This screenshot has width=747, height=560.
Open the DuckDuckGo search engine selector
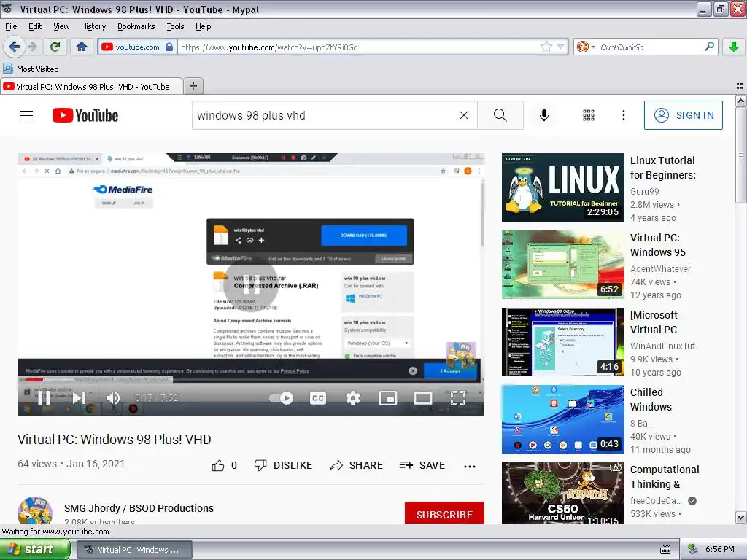(586, 47)
